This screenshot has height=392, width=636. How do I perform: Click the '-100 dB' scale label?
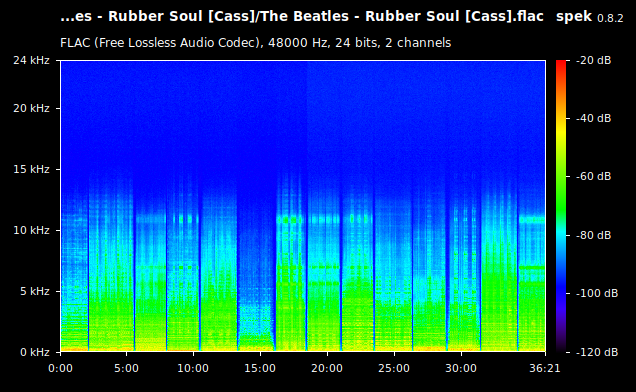[597, 293]
